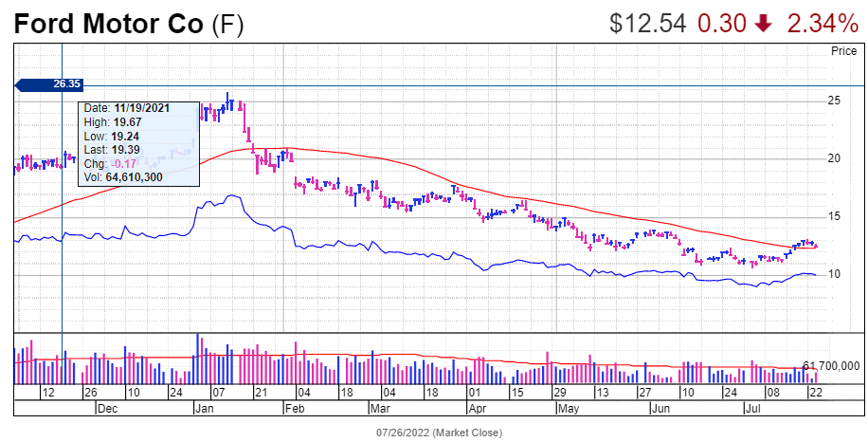Click the Price axis label

[844, 51]
